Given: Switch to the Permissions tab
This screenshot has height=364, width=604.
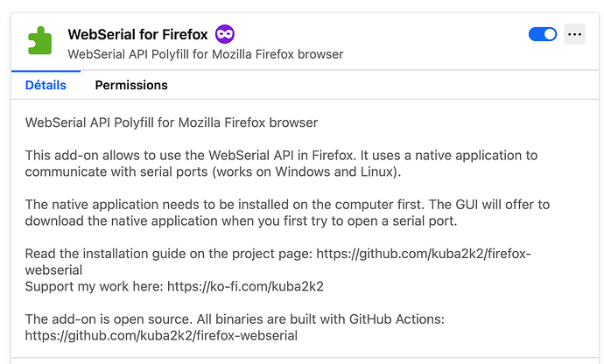Looking at the screenshot, I should pyautogui.click(x=131, y=85).
